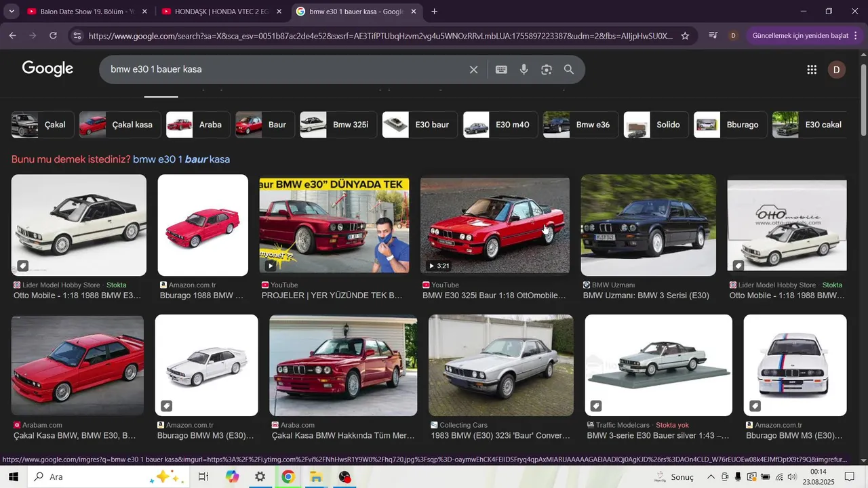Focus the browser address bar URL
Screen dimensions: 868x488
tap(380, 36)
